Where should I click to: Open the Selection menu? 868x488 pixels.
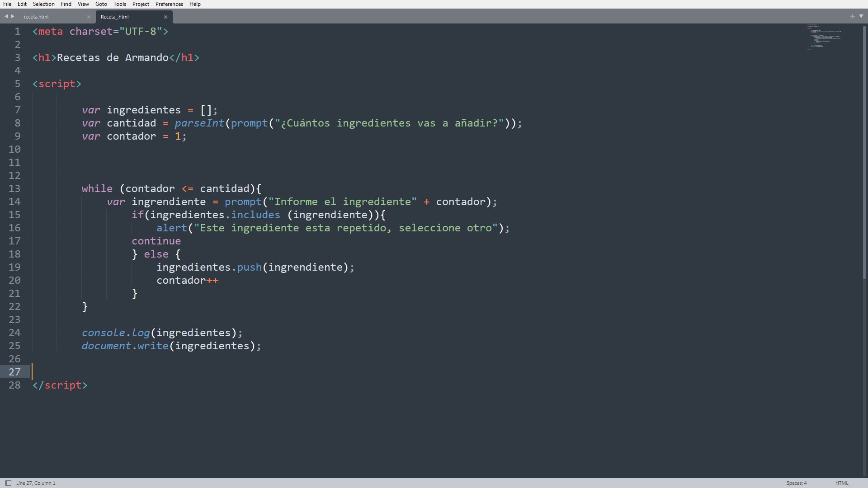pos(43,4)
